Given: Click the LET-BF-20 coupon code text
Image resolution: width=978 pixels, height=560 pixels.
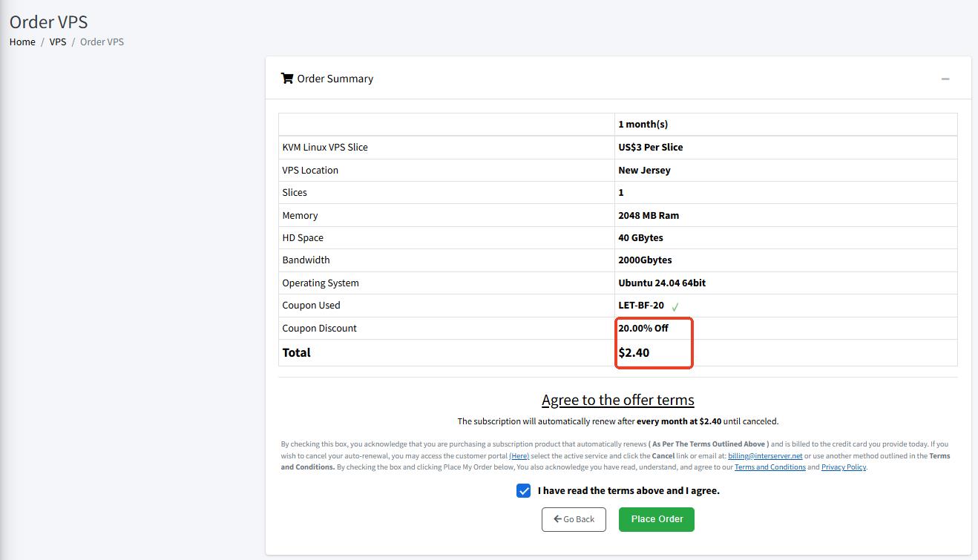Looking at the screenshot, I should tap(641, 306).
